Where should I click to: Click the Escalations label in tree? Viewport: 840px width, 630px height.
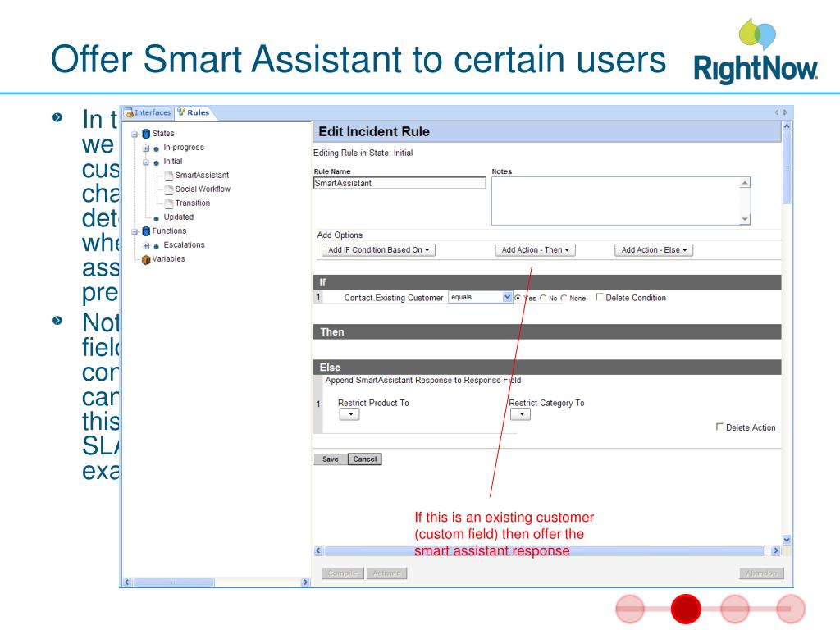point(185,244)
